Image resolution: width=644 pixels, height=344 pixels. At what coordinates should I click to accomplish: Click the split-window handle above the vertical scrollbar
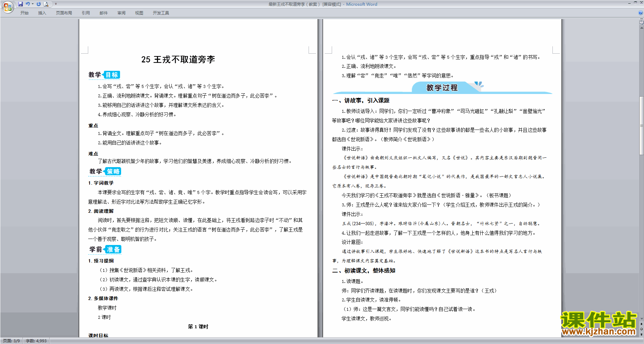[x=641, y=19]
